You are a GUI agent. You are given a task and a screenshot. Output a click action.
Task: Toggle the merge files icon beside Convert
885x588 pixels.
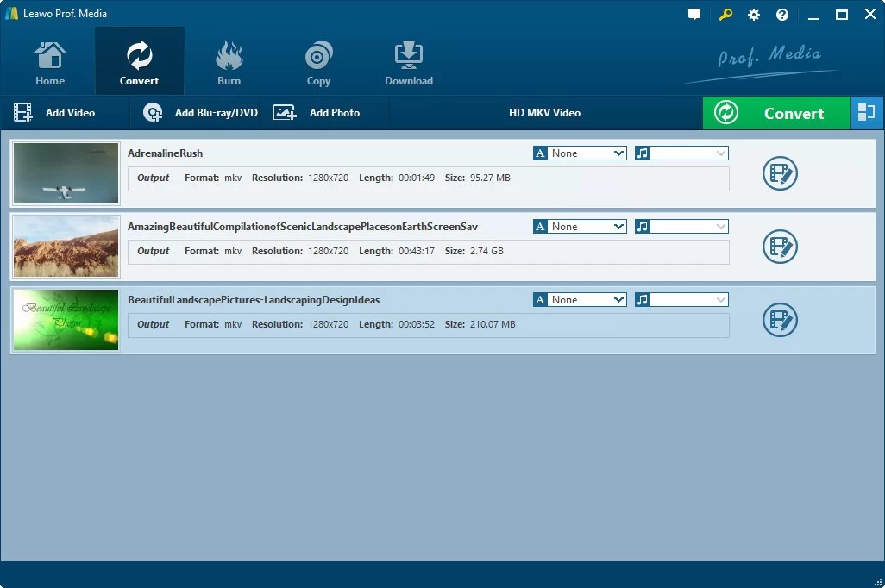click(866, 113)
